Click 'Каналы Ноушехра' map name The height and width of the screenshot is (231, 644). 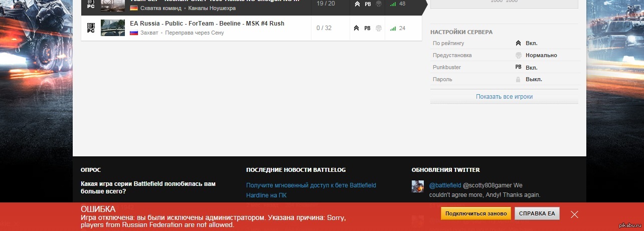[212, 8]
